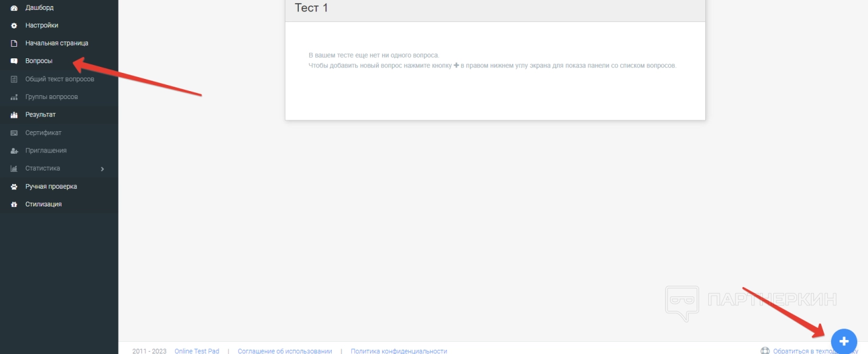This screenshot has width=868, height=354.
Task: Add a question with the blue plus button
Action: click(843, 340)
